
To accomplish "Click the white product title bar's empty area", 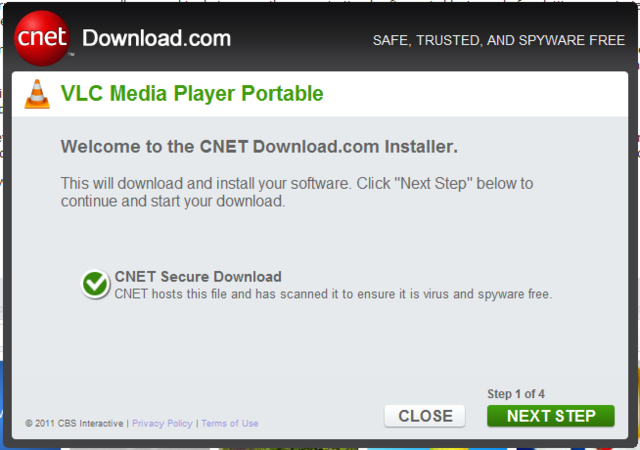I will (x=480, y=95).
